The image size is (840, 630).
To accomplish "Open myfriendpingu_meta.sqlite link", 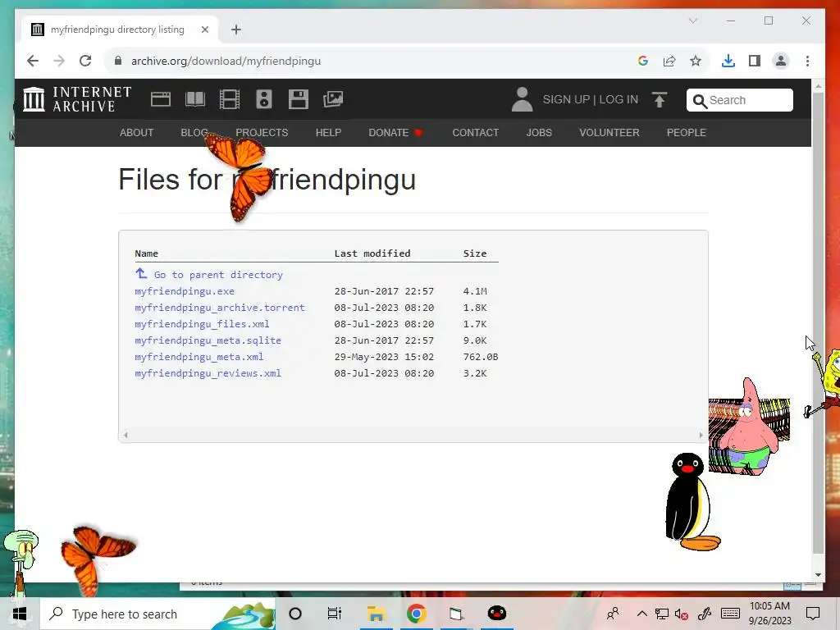I will [x=208, y=340].
